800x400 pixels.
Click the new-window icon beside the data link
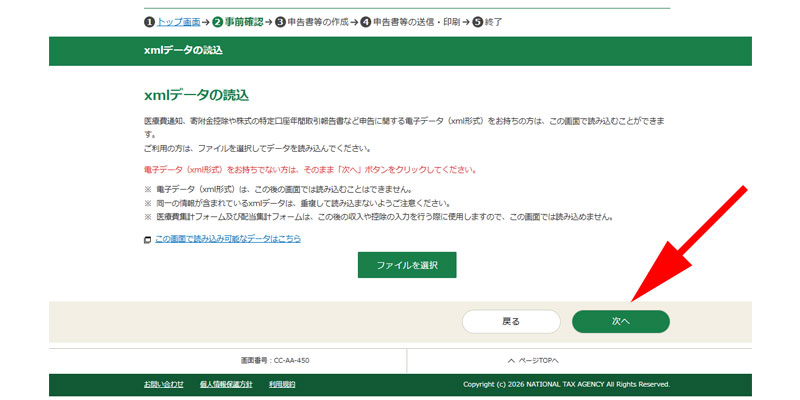point(147,239)
